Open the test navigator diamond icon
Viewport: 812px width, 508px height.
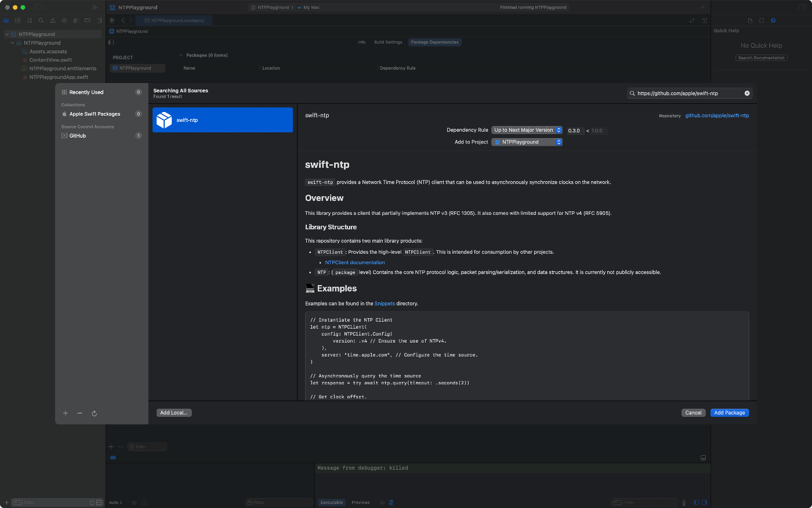64,20
